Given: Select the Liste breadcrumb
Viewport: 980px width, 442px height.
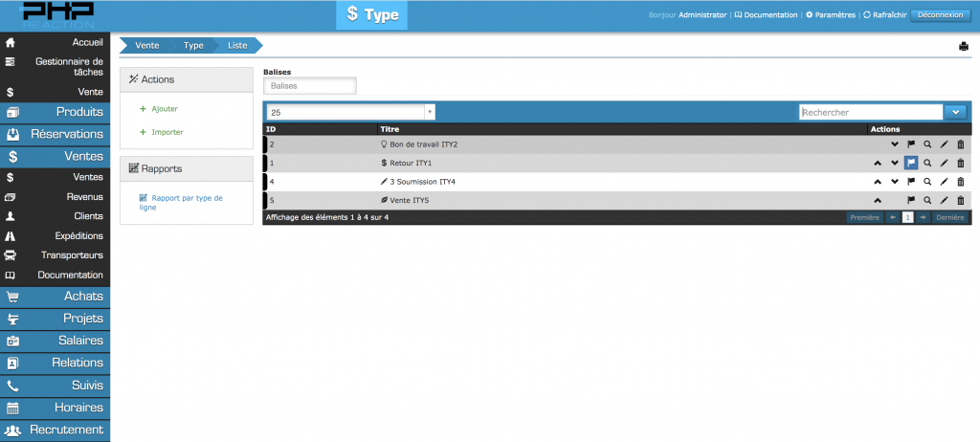Looking at the screenshot, I should 237,46.
